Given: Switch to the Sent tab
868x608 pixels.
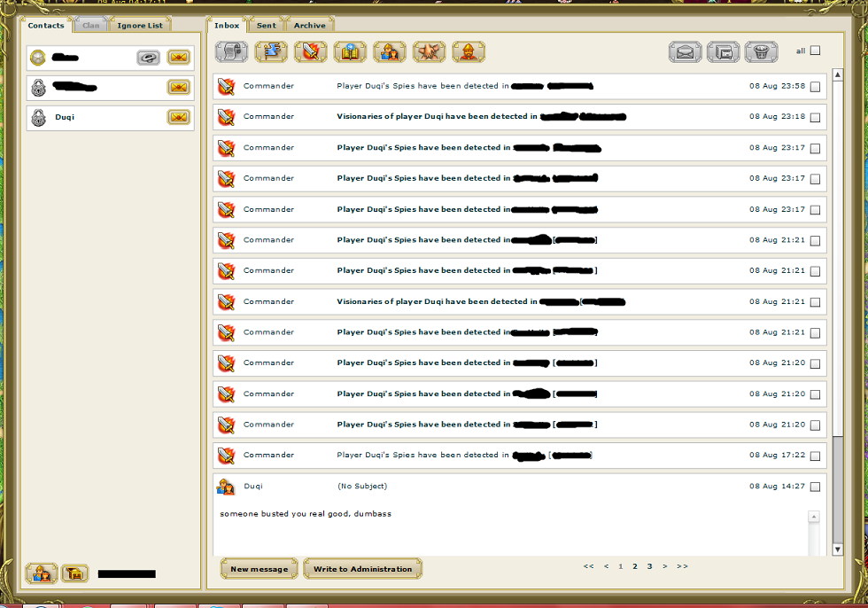Looking at the screenshot, I should (267, 26).
